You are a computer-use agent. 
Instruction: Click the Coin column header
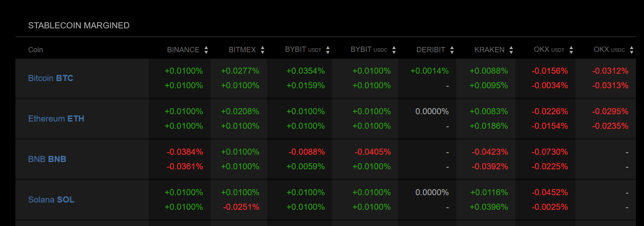36,50
